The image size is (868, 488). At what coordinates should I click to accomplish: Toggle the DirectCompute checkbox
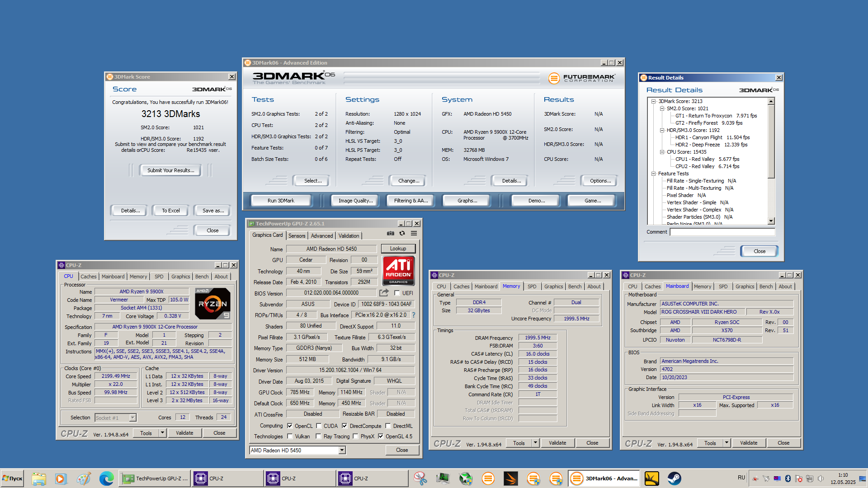(x=344, y=426)
